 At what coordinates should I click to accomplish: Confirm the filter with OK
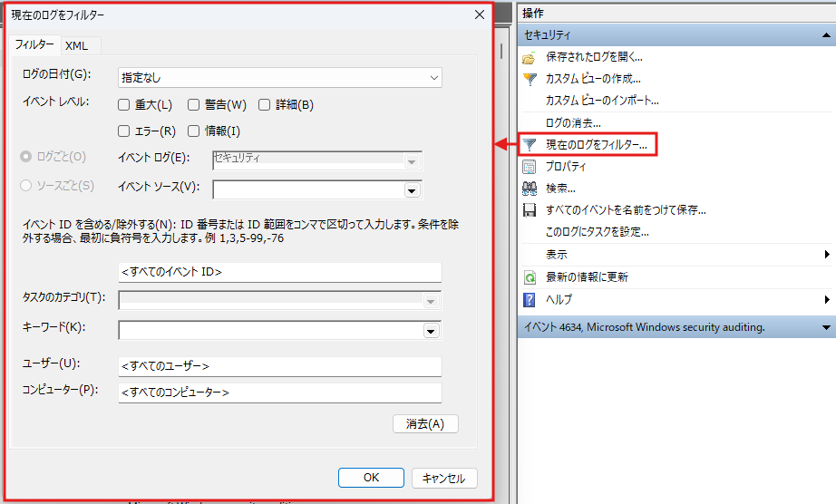tap(371, 478)
